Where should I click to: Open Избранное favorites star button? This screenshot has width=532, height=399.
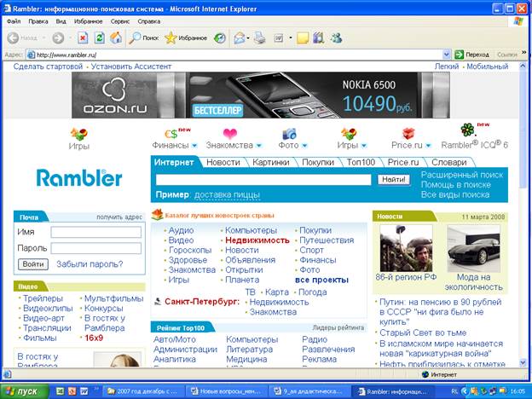pyautogui.click(x=186, y=38)
